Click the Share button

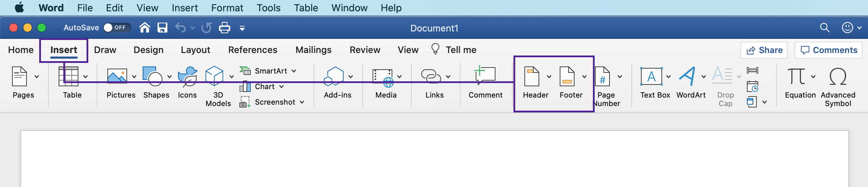tap(764, 50)
